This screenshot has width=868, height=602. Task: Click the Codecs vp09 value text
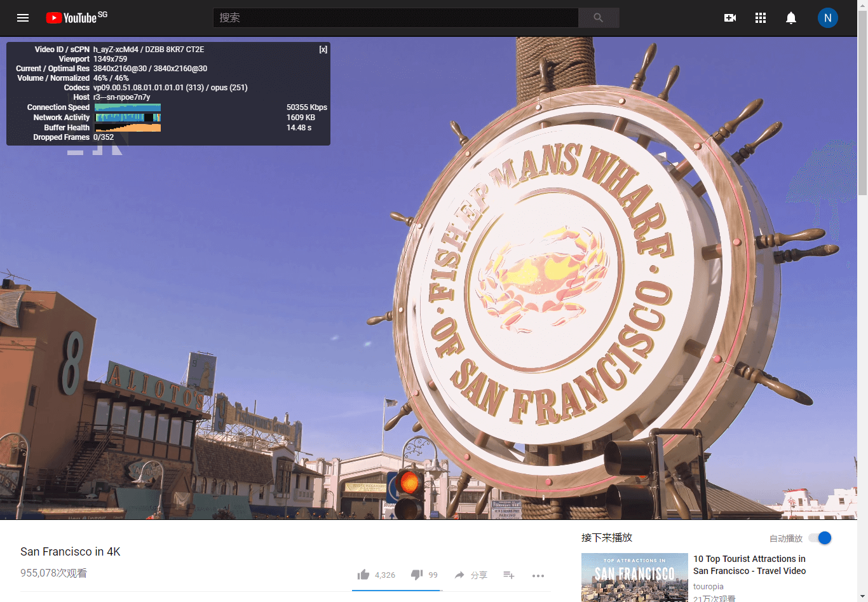(x=170, y=88)
